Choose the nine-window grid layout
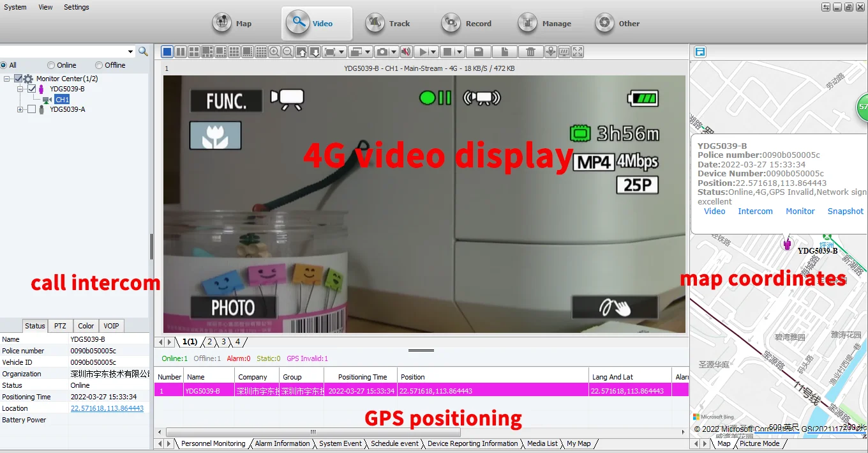Screen dimensions: 868x453 234,52
